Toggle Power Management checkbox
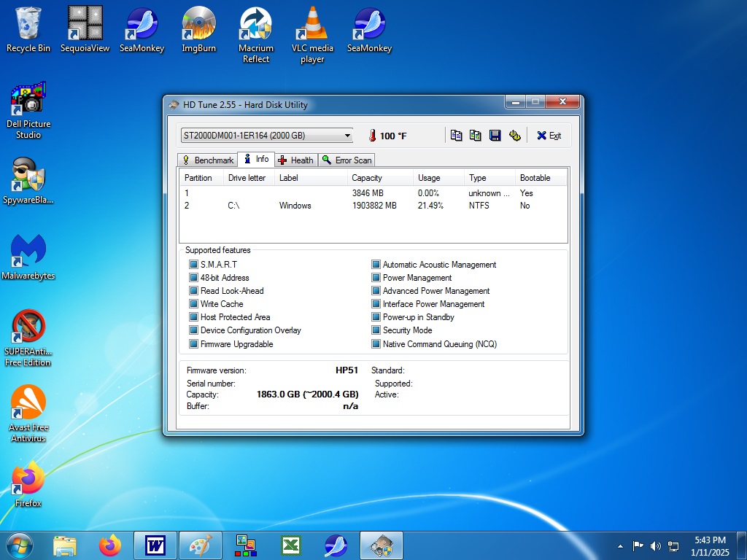Viewport: 747px width, 560px height. pyautogui.click(x=376, y=278)
